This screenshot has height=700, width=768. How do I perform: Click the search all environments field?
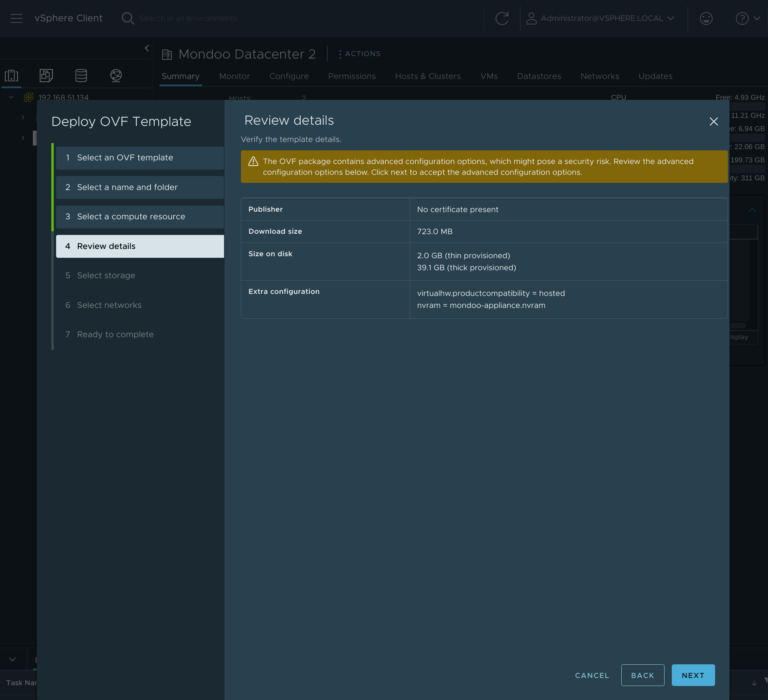pyautogui.click(x=188, y=18)
